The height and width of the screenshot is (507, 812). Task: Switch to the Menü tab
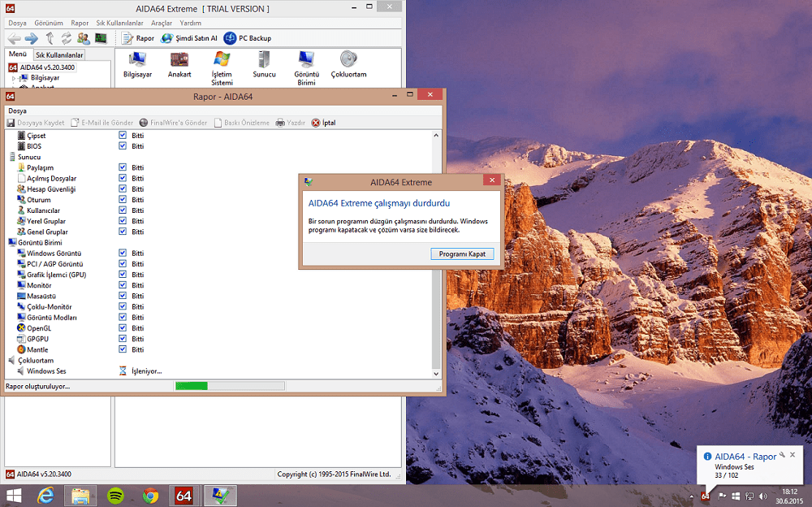[x=18, y=54]
